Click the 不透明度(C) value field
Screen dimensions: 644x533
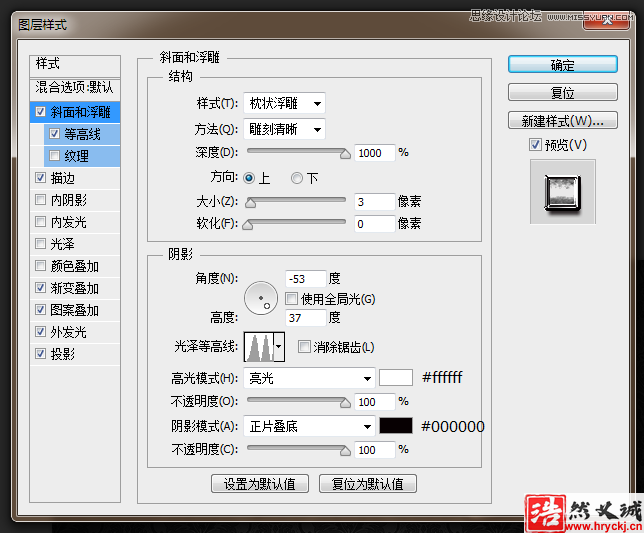pos(375,450)
